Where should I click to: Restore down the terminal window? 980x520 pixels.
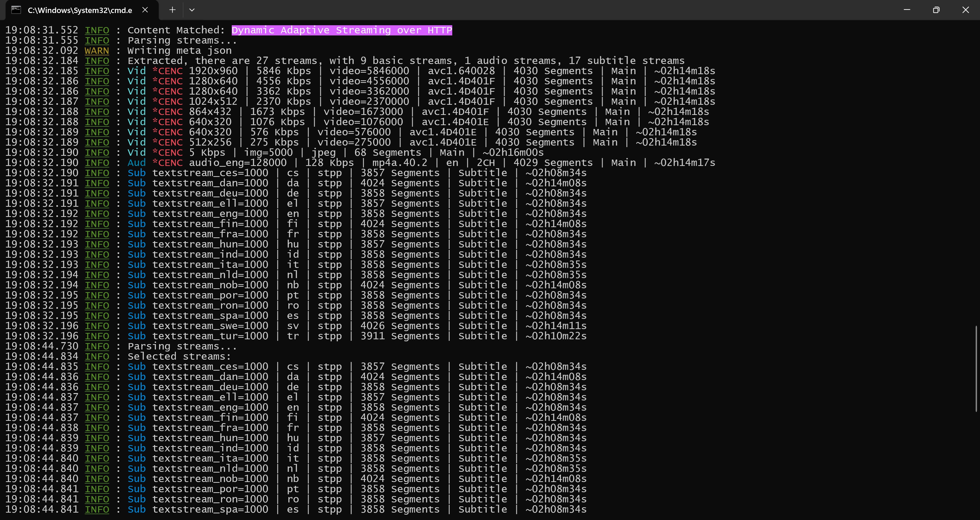point(936,10)
